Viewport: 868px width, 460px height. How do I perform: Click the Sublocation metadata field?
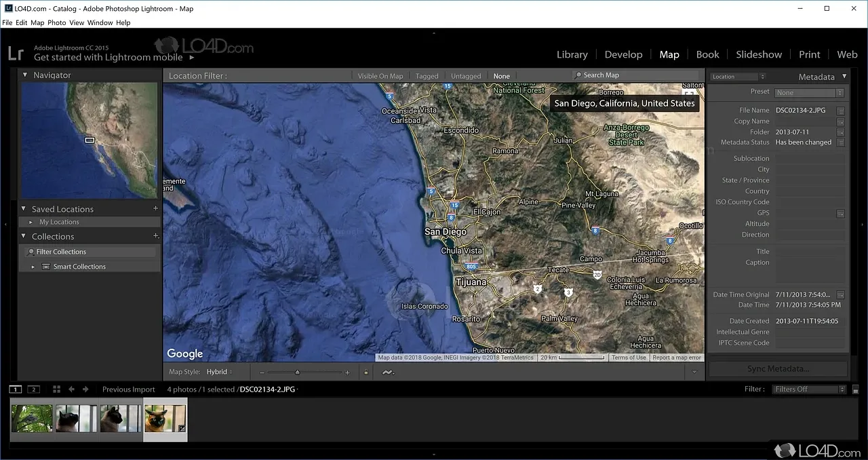click(810, 159)
